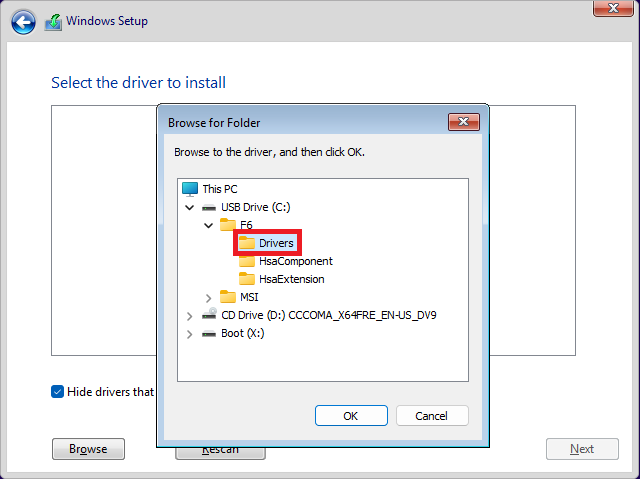The image size is (640, 479).
Task: Confirm folder selection with OK
Action: tap(350, 416)
